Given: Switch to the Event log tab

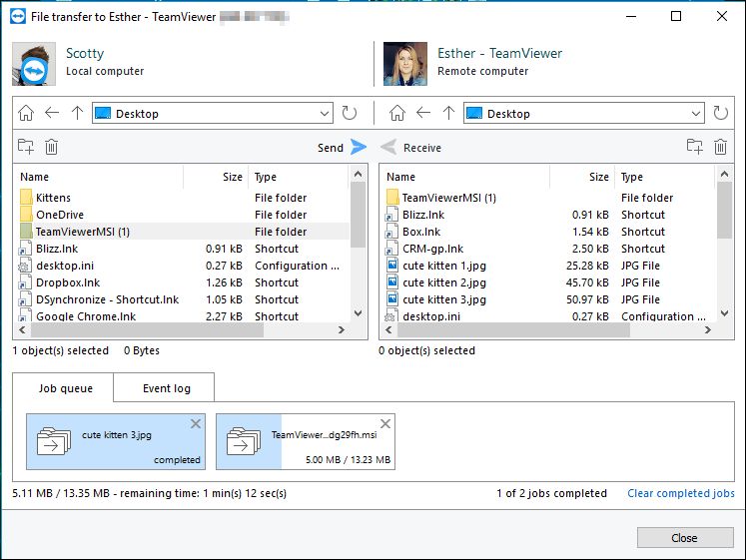Looking at the screenshot, I should (164, 388).
